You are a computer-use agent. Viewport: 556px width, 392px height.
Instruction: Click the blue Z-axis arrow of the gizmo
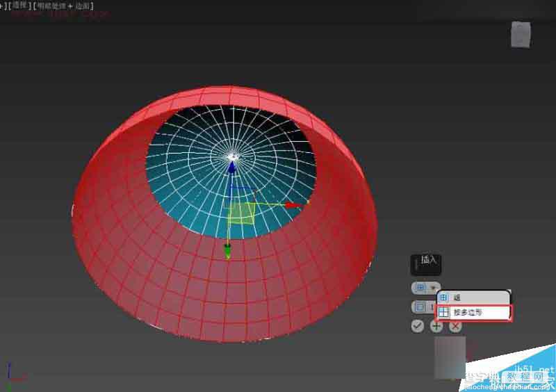tap(232, 167)
